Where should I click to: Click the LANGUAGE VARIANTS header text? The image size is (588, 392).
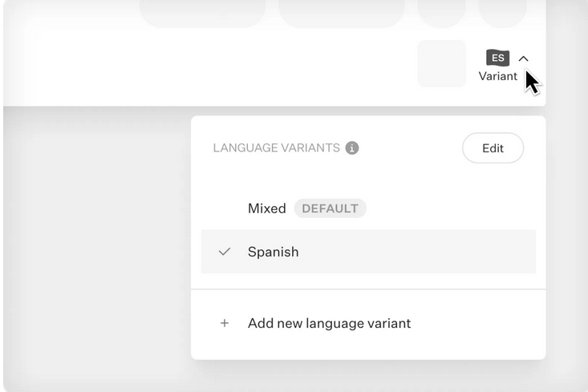pos(276,148)
